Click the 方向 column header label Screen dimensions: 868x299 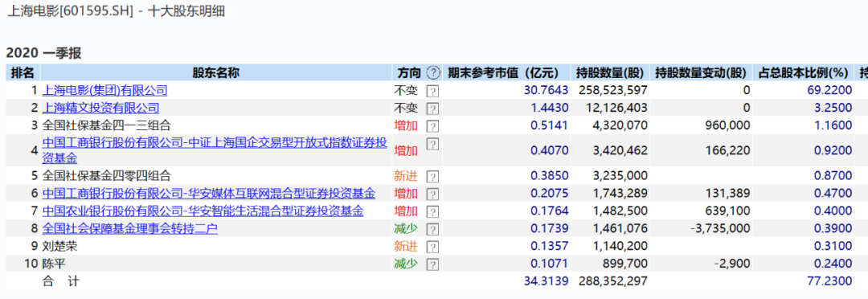tap(409, 72)
